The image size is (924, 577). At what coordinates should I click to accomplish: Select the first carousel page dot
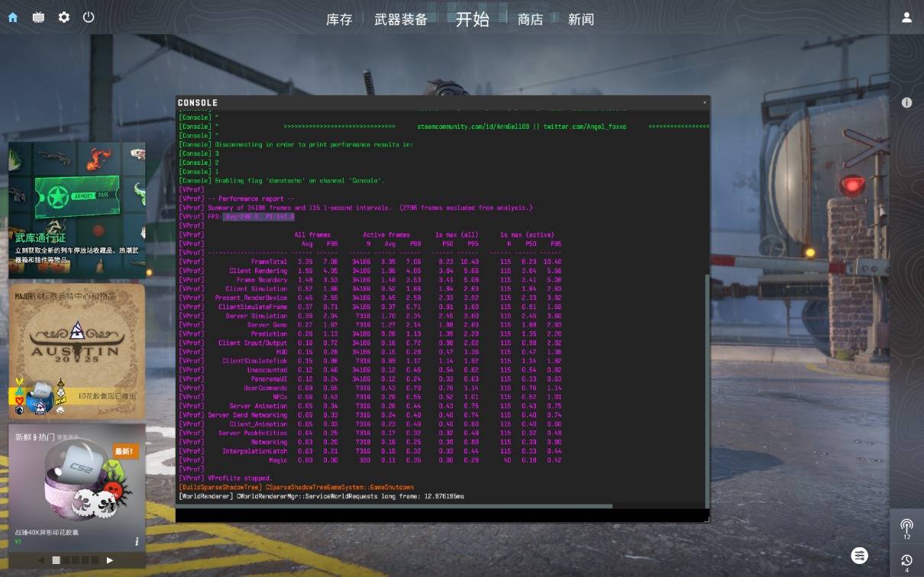[56, 560]
